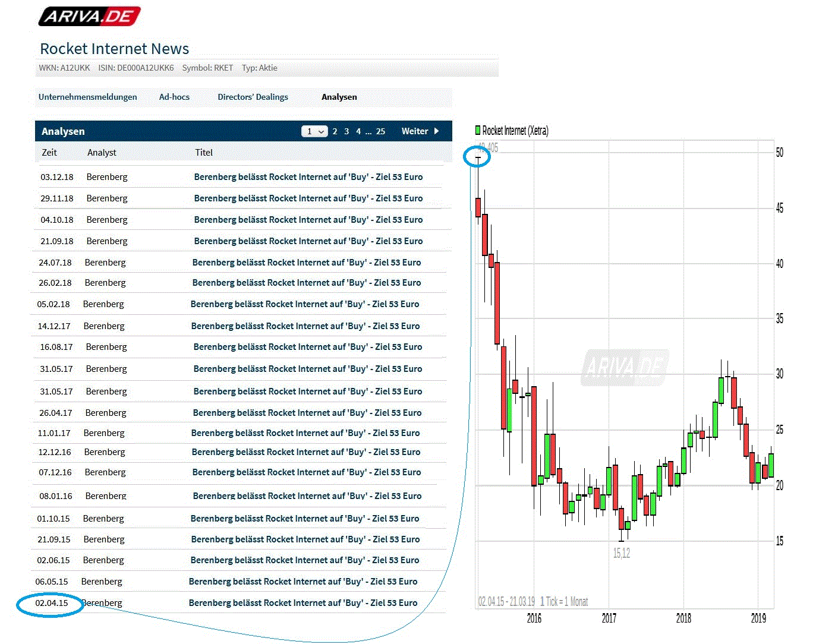Image resolution: width=838 pixels, height=644 pixels.
Task: Jump to results page 2
Action: pos(335,131)
